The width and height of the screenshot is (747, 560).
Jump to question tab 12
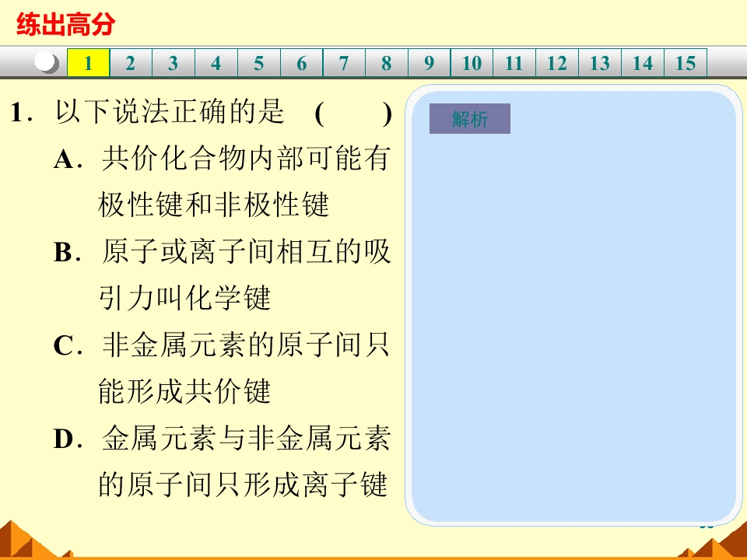click(557, 62)
